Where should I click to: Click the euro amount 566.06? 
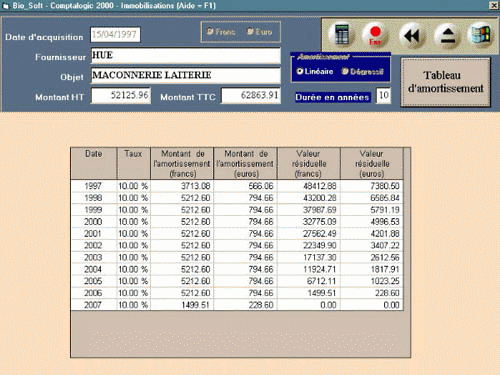pos(245,186)
